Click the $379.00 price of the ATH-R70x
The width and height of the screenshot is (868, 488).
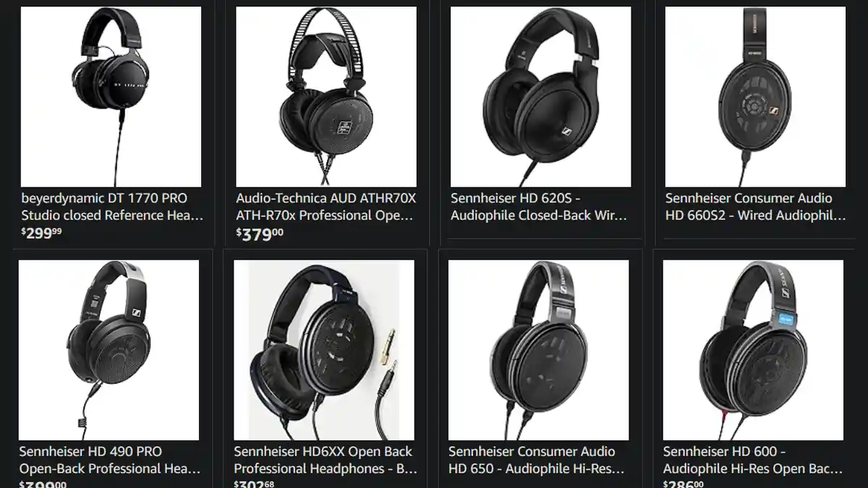260,232
